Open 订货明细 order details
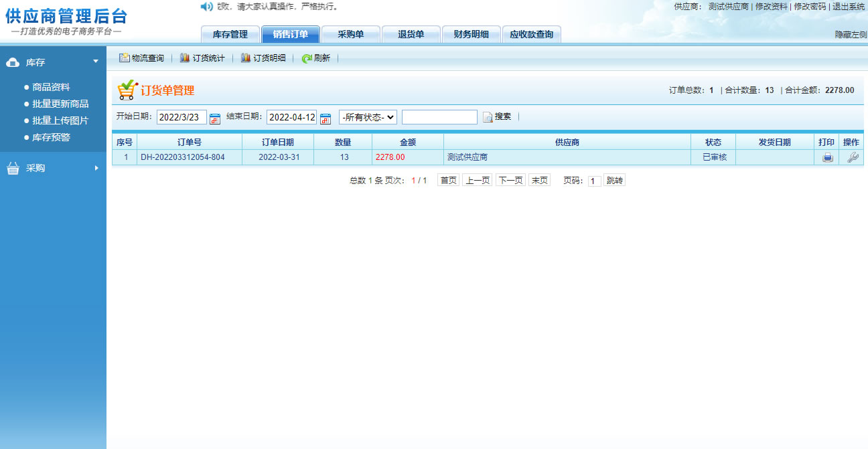The width and height of the screenshot is (868, 449). [263, 58]
